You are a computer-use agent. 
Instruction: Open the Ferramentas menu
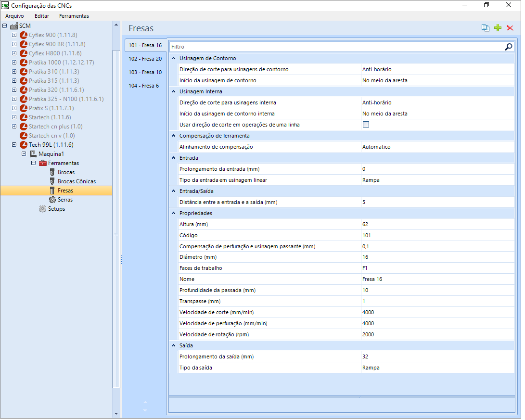click(75, 16)
